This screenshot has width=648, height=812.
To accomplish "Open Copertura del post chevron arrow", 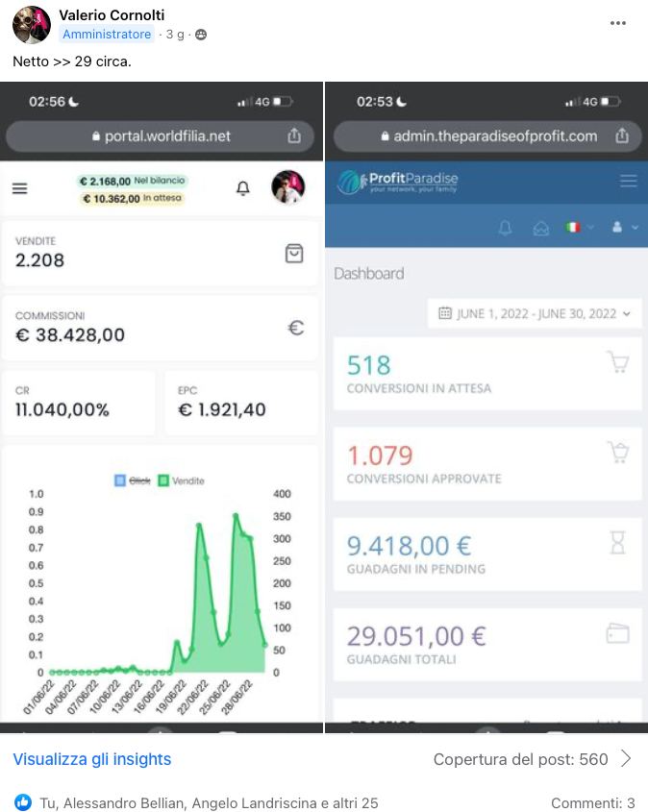I will point(626,758).
